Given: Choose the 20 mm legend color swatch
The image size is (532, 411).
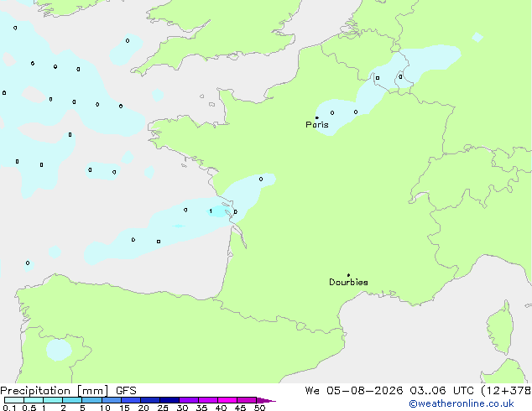Looking at the screenshot, I should (x=150, y=400).
